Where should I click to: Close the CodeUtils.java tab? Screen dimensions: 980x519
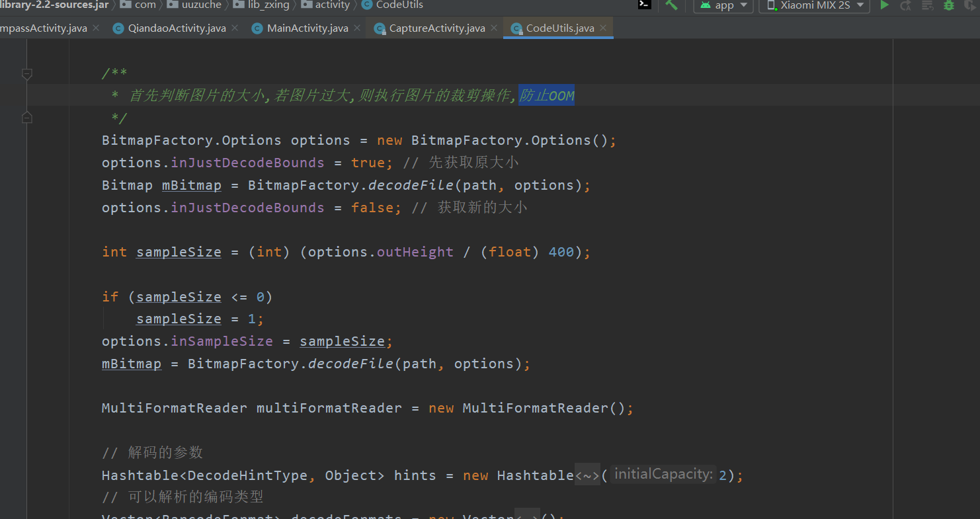pyautogui.click(x=603, y=28)
